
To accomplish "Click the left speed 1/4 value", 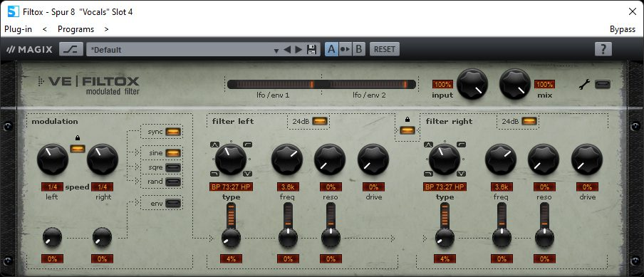I will [x=52, y=187].
